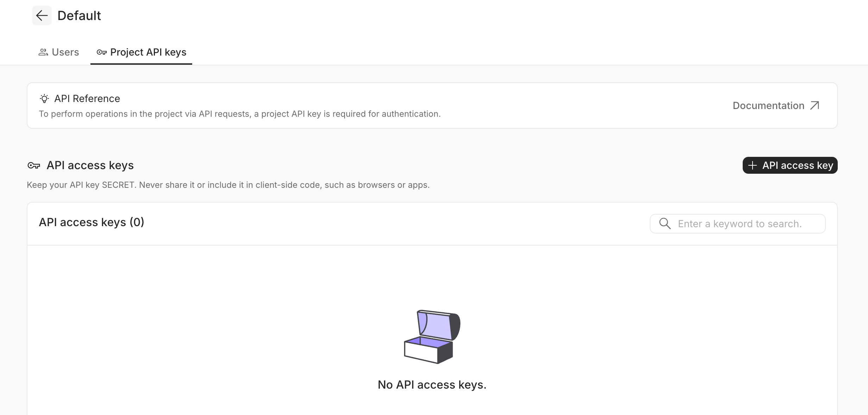Click the Users tab people icon
The height and width of the screenshot is (415, 868).
pos(43,52)
